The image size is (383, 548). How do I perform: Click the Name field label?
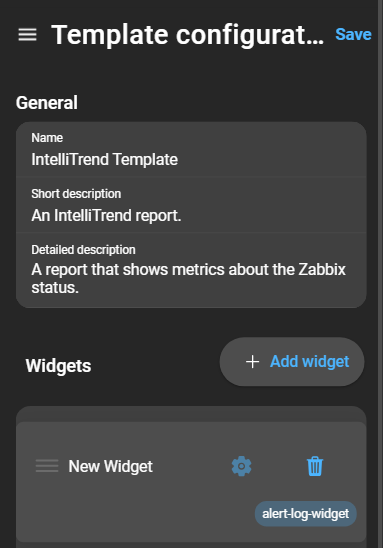pos(47,138)
